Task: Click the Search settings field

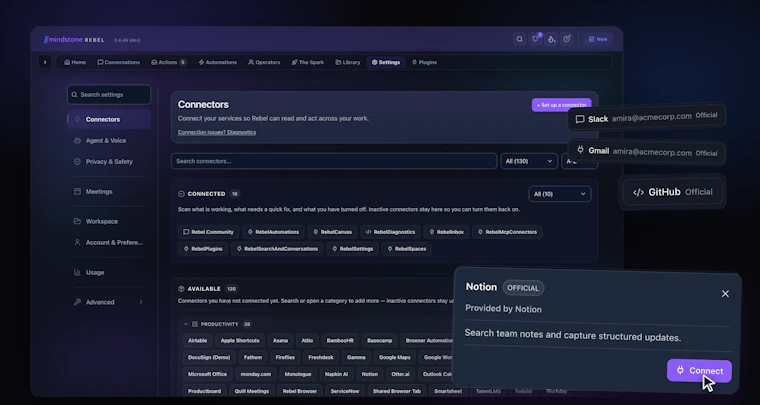Action: (109, 94)
